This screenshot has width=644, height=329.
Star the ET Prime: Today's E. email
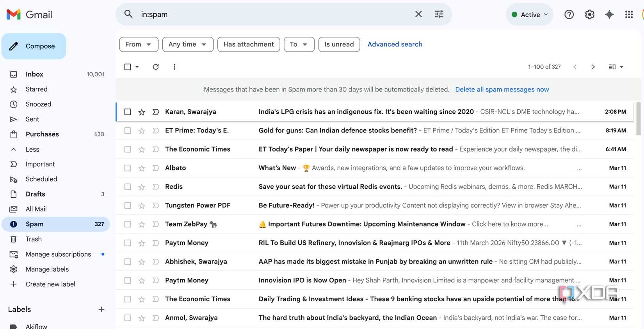click(x=142, y=131)
